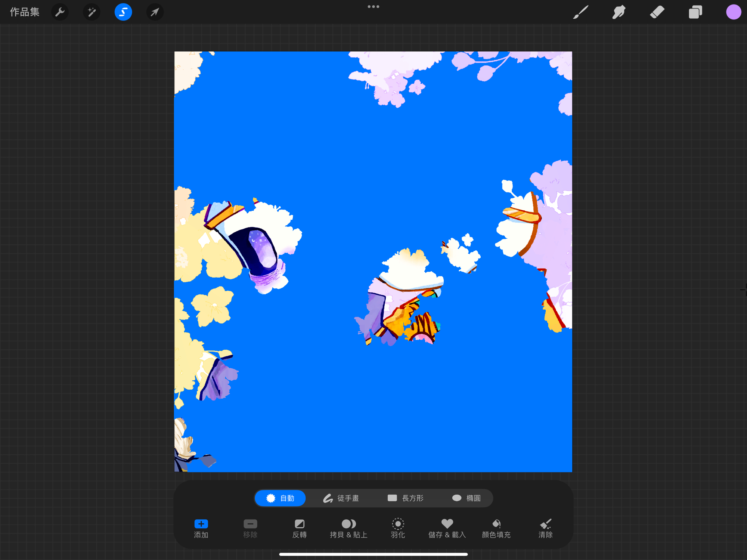Open the purple active color picker
Image resolution: width=747 pixels, height=560 pixels.
(x=733, y=12)
